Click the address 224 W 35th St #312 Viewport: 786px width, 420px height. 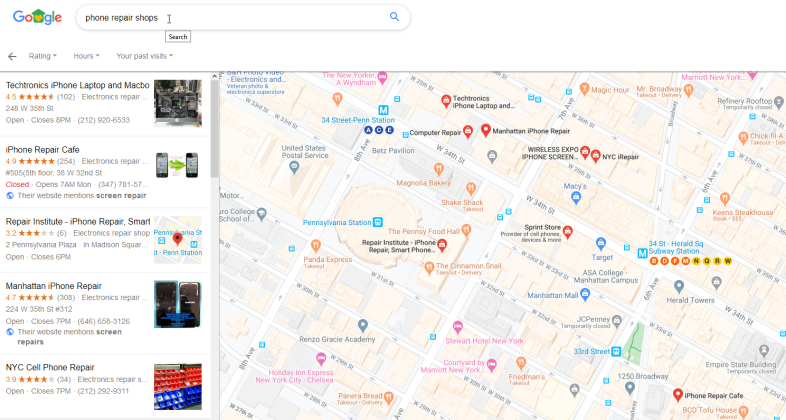point(39,309)
